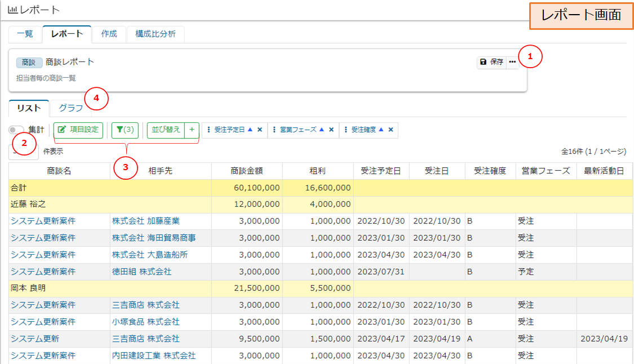Open 小塚食品 株式会社 customer link
The width and height of the screenshot is (634, 364).
point(146,322)
